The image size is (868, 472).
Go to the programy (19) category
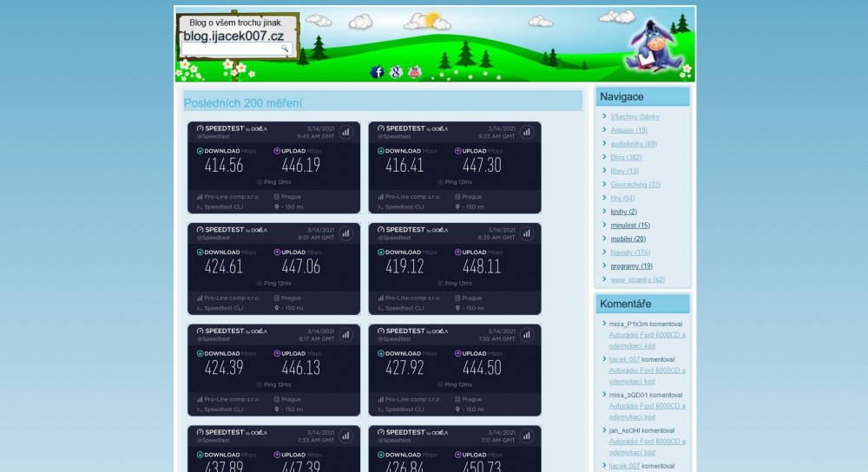(x=631, y=265)
